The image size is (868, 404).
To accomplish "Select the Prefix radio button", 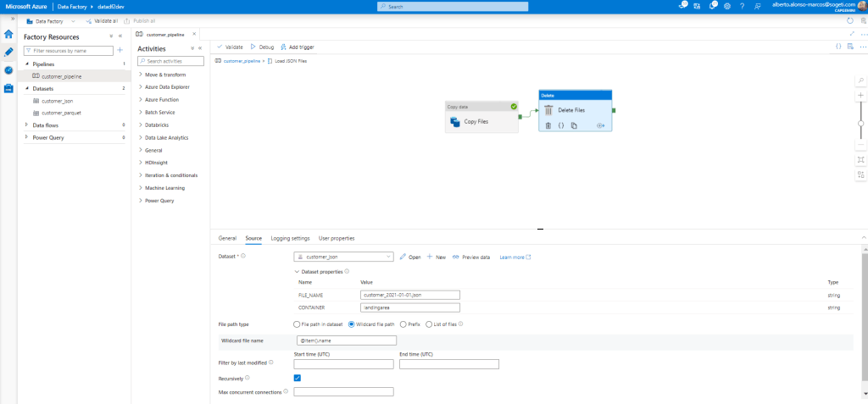I will 403,324.
